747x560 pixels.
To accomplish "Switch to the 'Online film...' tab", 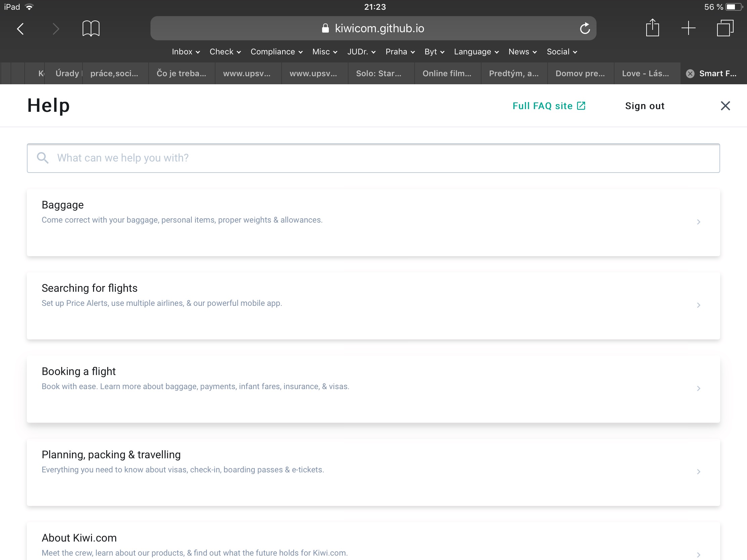I will [447, 73].
